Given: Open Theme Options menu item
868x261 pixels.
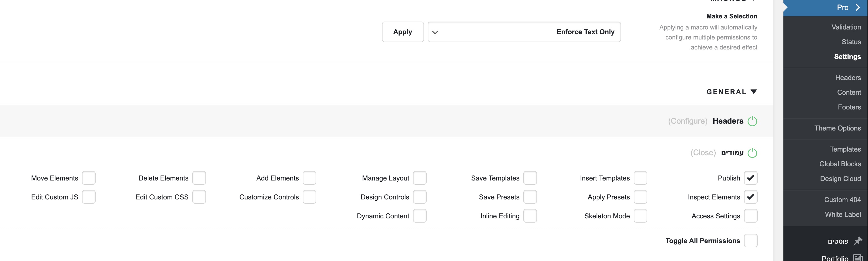Looking at the screenshot, I should [837, 128].
